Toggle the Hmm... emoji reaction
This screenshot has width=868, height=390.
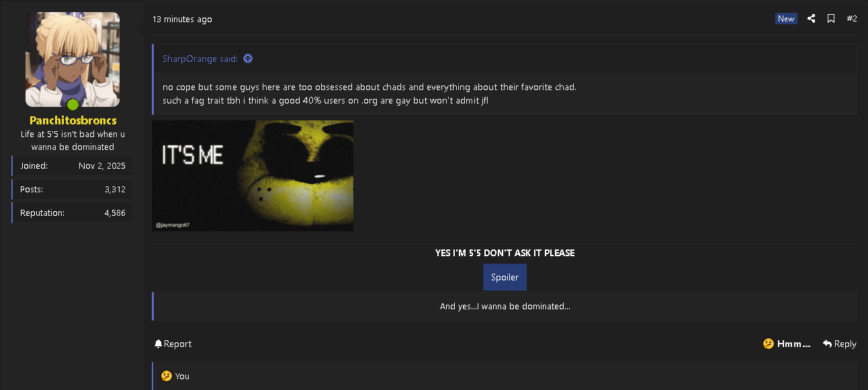point(787,344)
